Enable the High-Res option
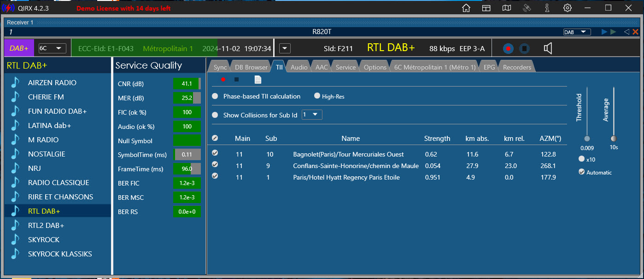The width and height of the screenshot is (644, 279). point(317,96)
